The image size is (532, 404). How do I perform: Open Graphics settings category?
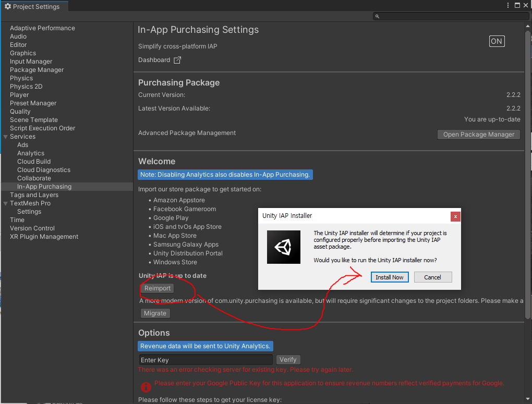click(x=23, y=53)
